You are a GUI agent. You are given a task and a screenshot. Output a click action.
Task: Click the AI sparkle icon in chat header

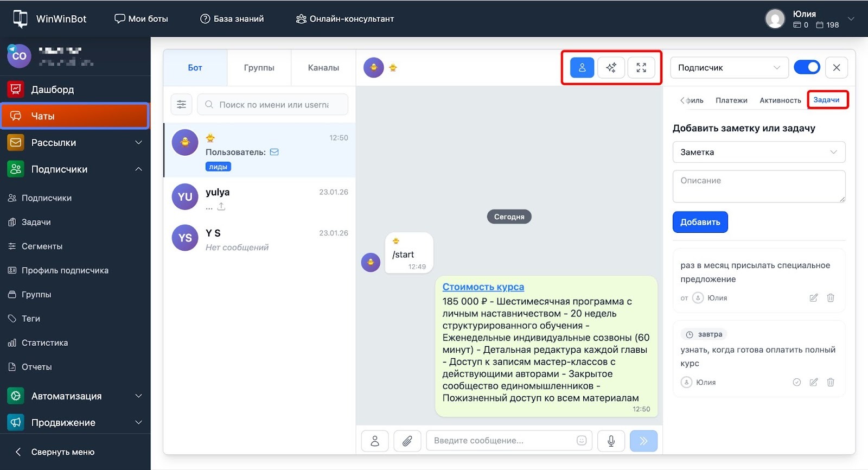point(611,68)
